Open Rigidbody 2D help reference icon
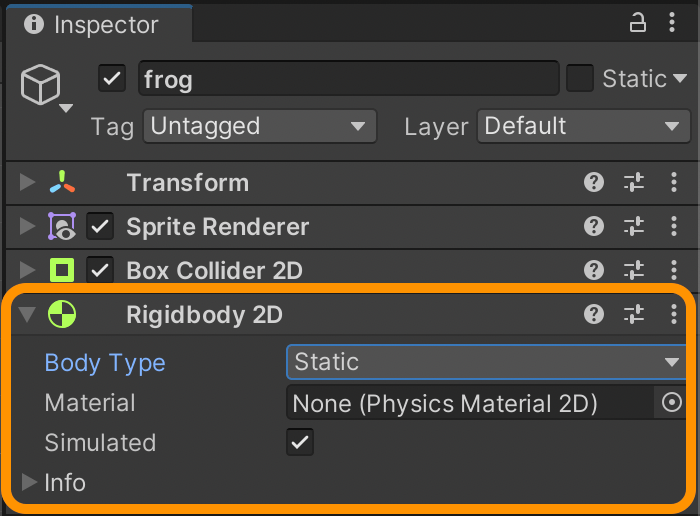 (x=594, y=314)
